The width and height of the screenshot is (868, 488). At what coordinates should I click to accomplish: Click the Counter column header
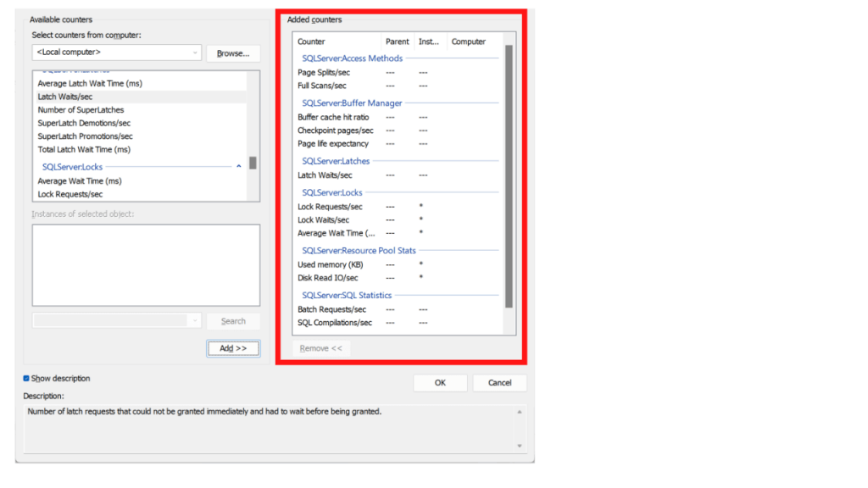click(x=311, y=42)
